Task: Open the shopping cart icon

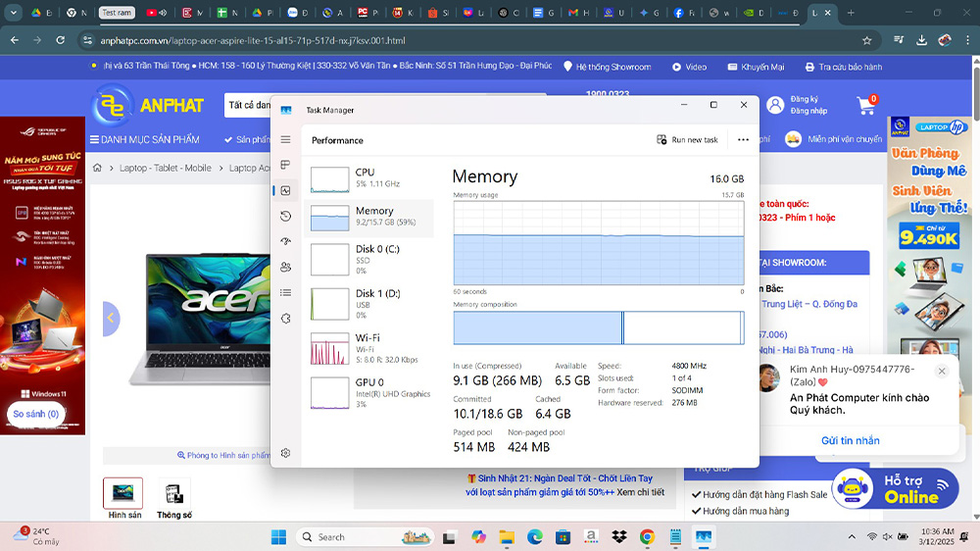Action: coord(867,105)
